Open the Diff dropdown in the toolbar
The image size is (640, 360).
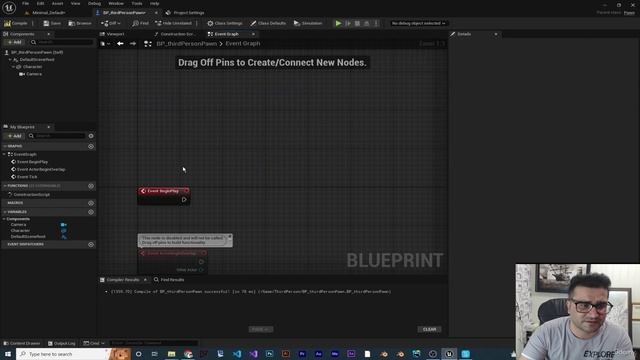click(111, 23)
